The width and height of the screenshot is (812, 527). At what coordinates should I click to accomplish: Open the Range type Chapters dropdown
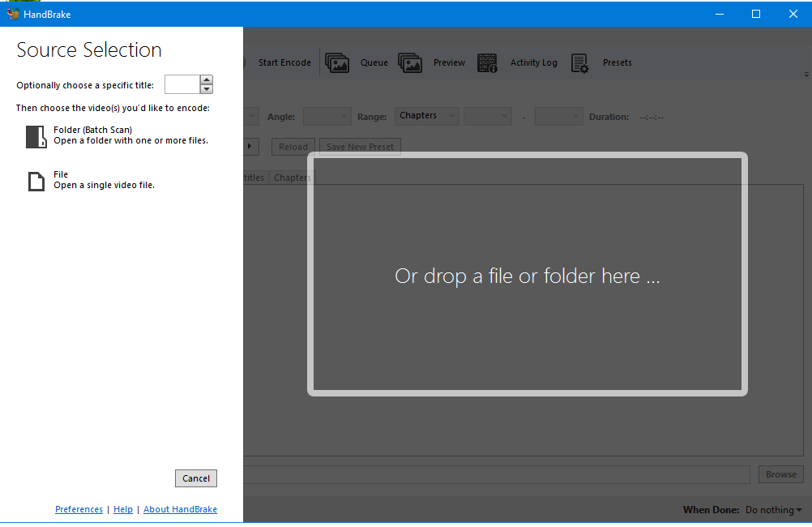(426, 116)
